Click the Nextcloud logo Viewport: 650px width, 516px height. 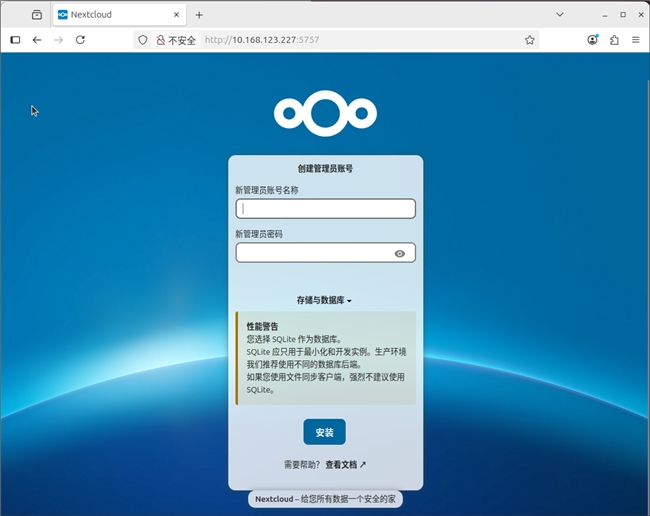coord(325,113)
